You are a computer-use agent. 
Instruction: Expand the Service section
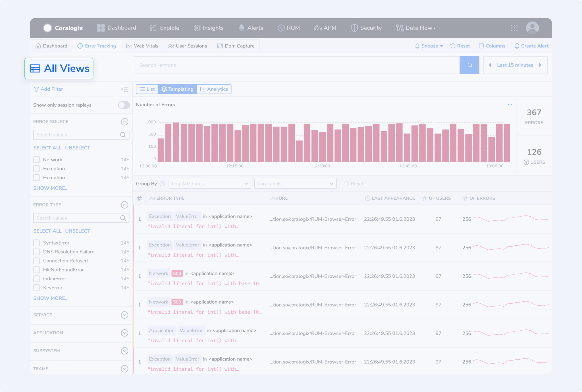(x=124, y=315)
